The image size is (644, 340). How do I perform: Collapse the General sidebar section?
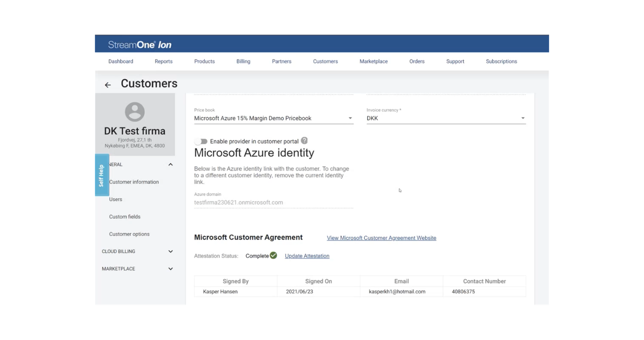click(171, 164)
